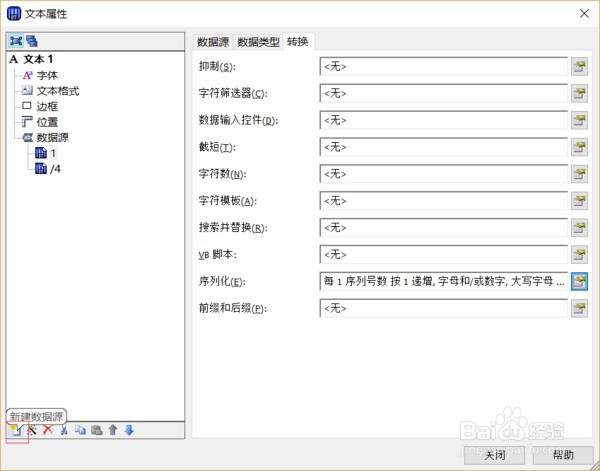Screen dimensions: 600x471
Task: Click the copy icon in bottom toolbar
Action: click(x=80, y=430)
